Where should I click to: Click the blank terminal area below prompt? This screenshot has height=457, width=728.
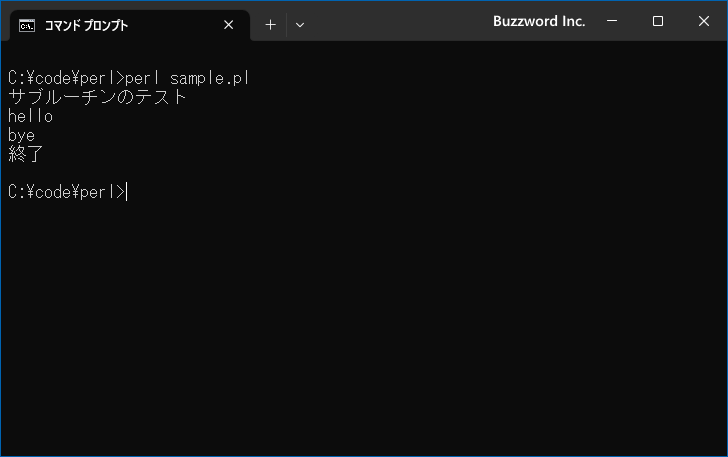[x=364, y=325]
